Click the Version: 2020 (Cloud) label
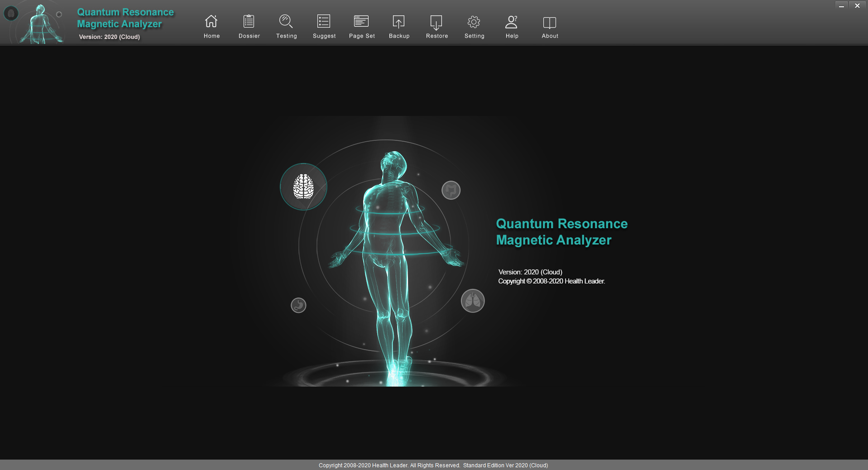 (x=109, y=37)
